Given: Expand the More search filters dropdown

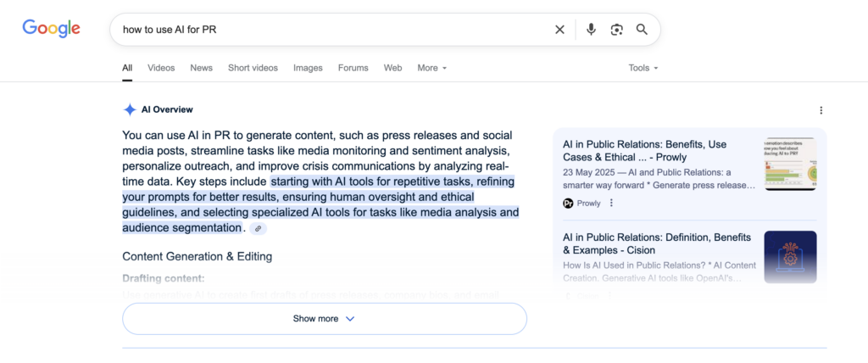Looking at the screenshot, I should click(431, 68).
